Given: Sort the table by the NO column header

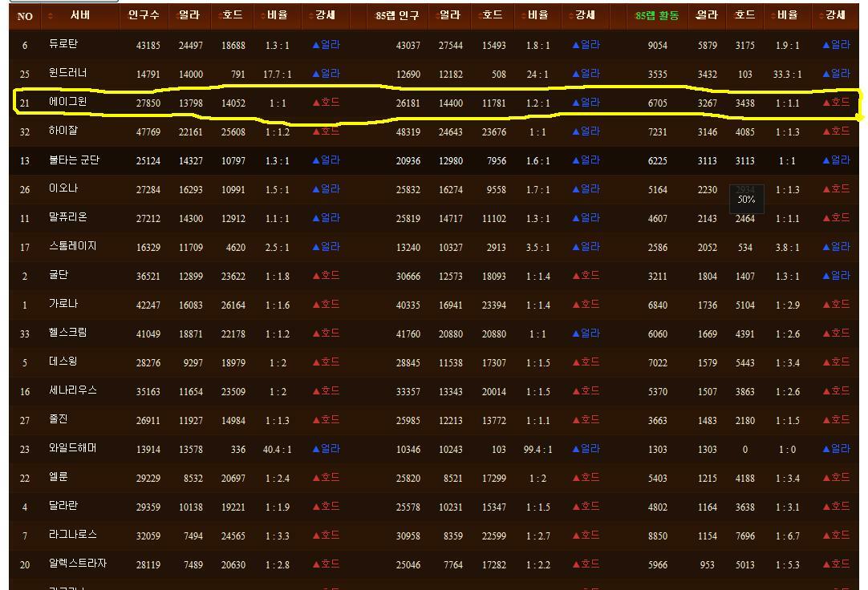Looking at the screenshot, I should click(x=24, y=16).
